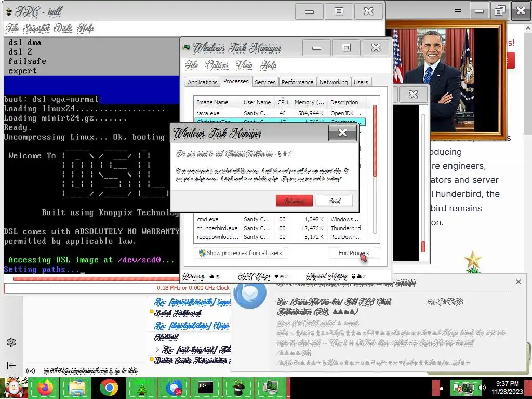Viewport: 532px width, 399px height.
Task: Open the Re: denoland/deno message
Action: pos(192,326)
